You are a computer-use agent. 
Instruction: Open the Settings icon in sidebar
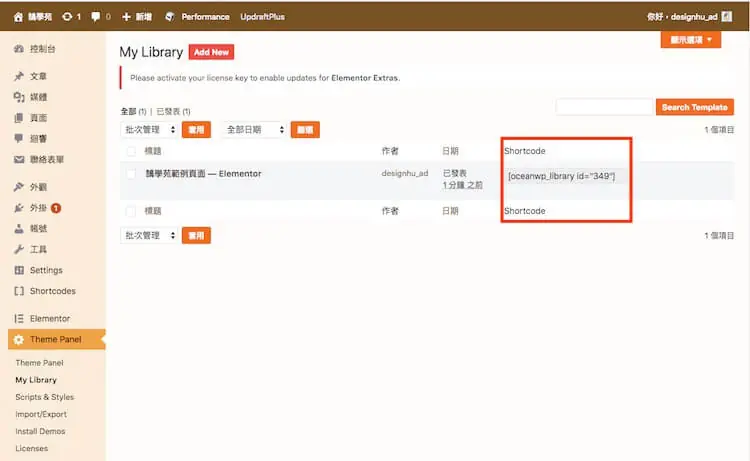(19, 270)
